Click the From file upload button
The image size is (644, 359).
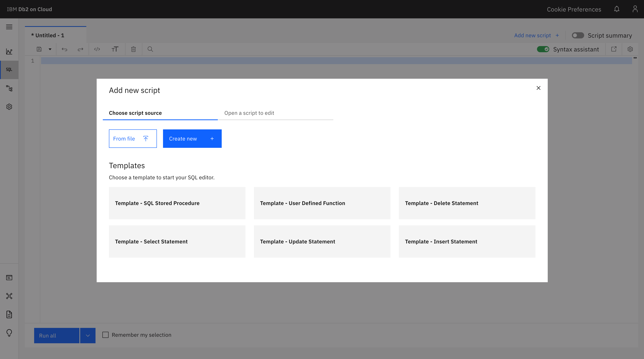133,139
